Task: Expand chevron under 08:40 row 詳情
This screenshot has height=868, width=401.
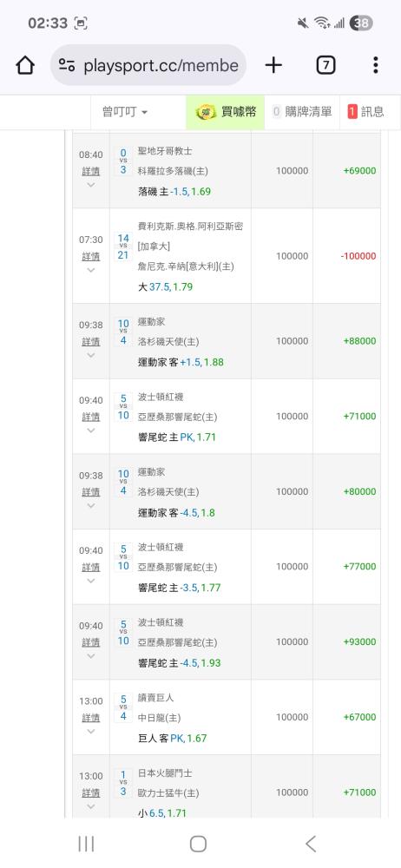Action: pos(91,186)
